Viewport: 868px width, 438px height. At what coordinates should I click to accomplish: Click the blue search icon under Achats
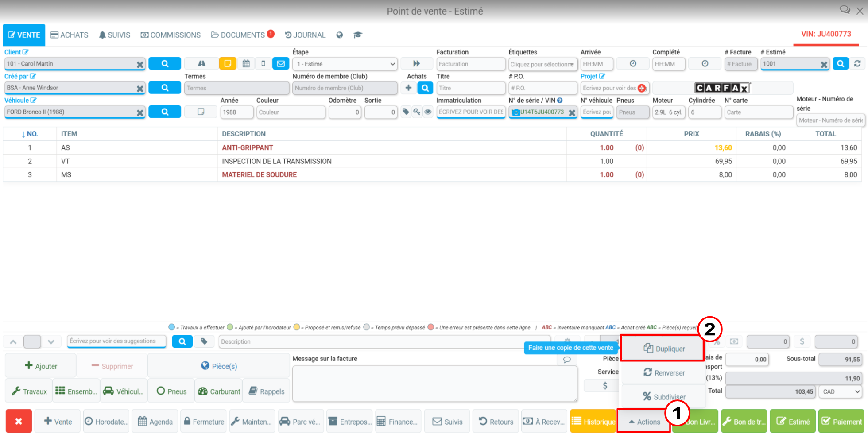pos(425,88)
